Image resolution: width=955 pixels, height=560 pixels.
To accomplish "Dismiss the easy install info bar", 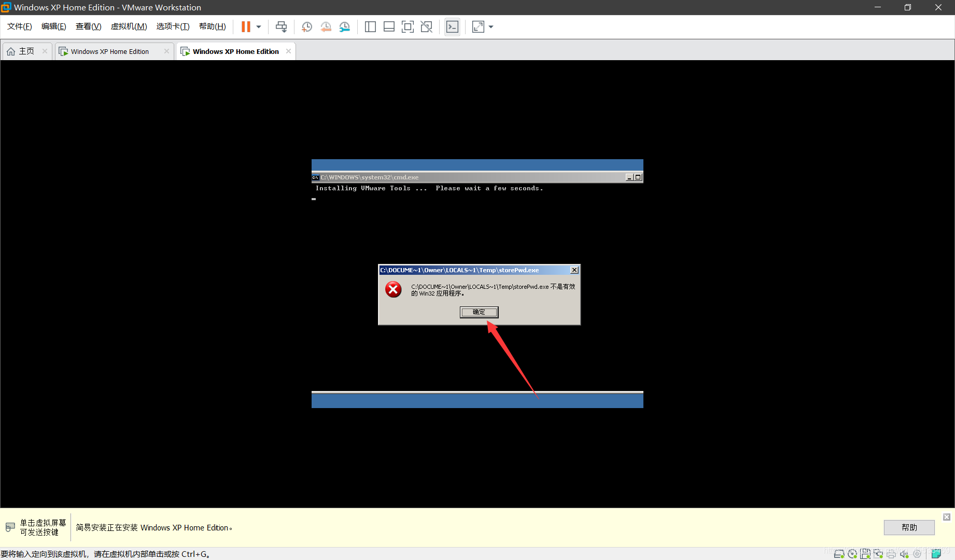I will coord(947,517).
